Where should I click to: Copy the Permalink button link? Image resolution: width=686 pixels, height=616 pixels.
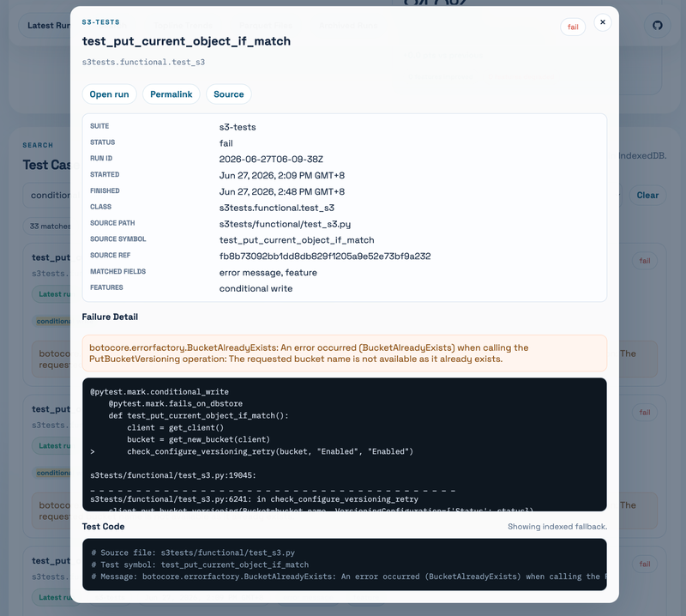tap(171, 94)
